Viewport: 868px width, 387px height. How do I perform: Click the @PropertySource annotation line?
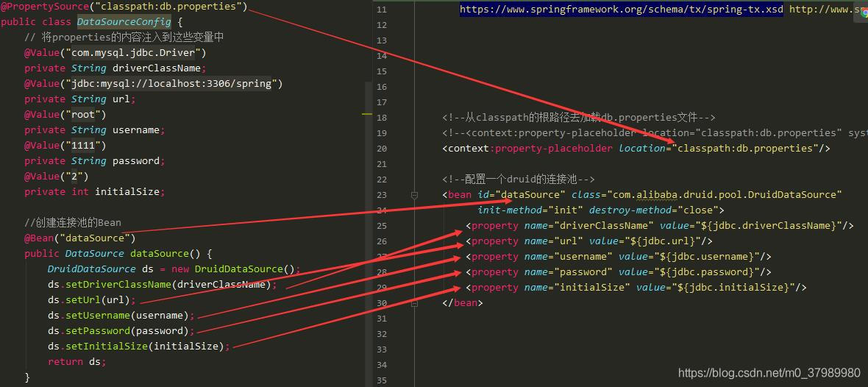(124, 7)
